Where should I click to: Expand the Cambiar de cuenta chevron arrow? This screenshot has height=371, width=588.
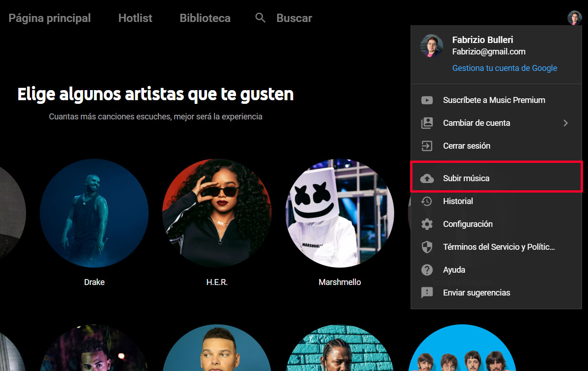click(x=566, y=123)
